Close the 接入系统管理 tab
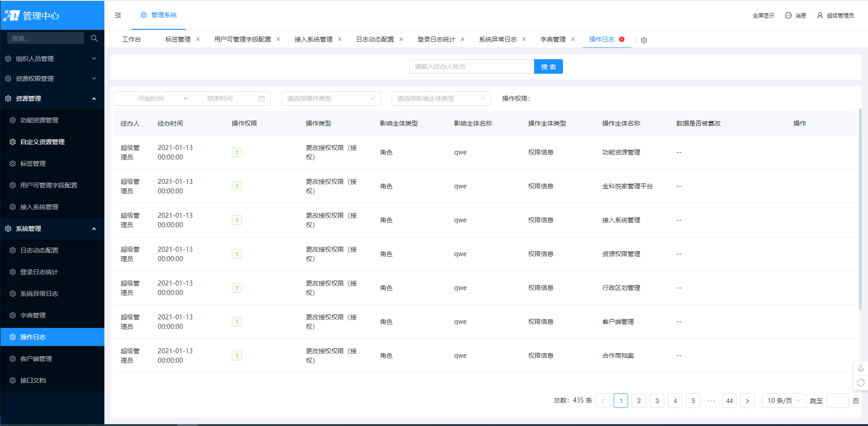The height and width of the screenshot is (426, 868). (x=340, y=39)
